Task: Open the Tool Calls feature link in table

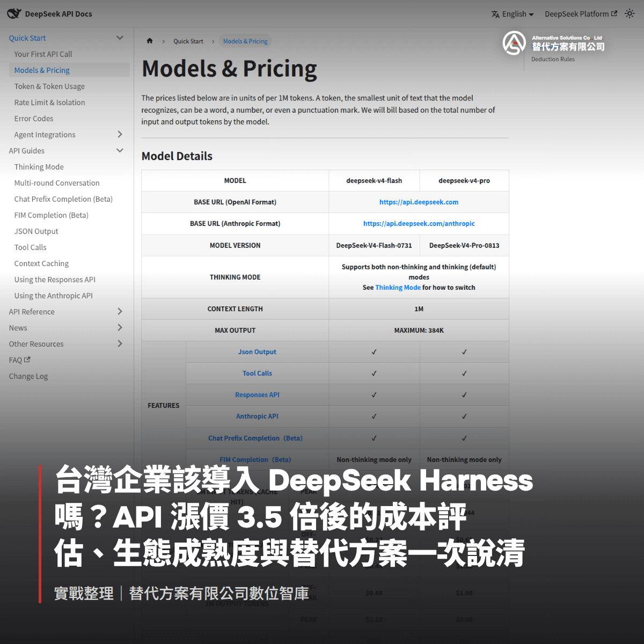Action: coord(257,374)
